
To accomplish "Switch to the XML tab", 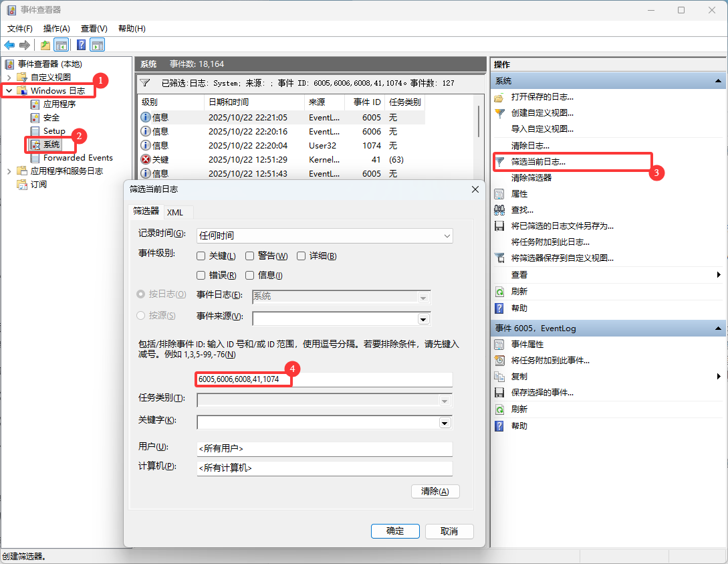I will pyautogui.click(x=175, y=212).
